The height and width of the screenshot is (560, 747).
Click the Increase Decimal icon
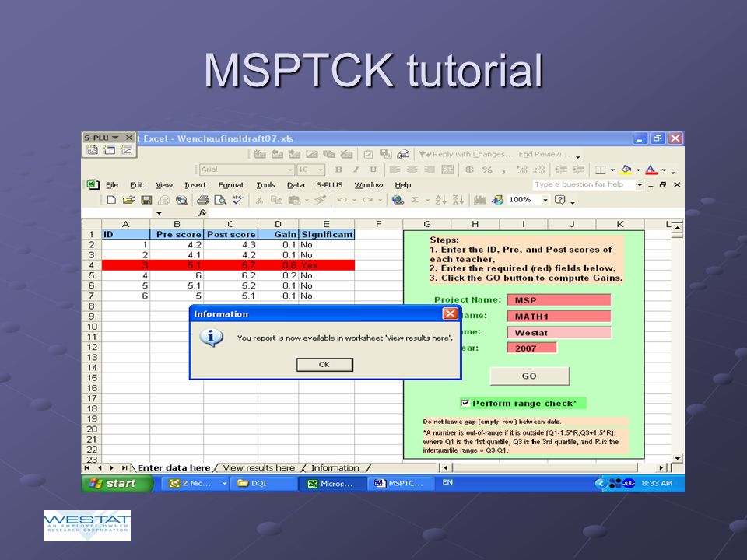pyautogui.click(x=521, y=170)
